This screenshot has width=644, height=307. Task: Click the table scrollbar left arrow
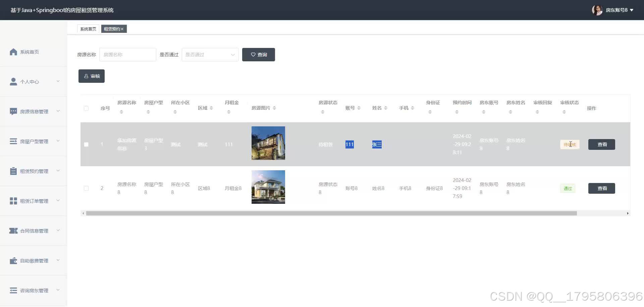[83, 213]
